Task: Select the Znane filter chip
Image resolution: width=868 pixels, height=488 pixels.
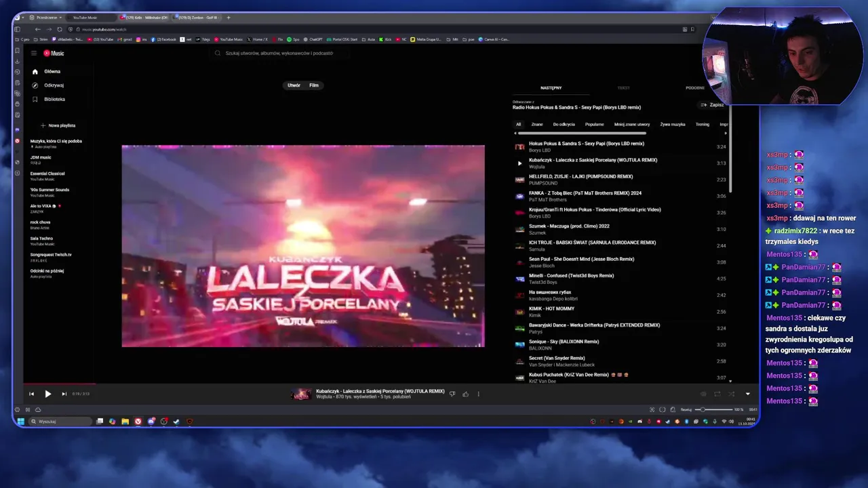Action: 537,124
